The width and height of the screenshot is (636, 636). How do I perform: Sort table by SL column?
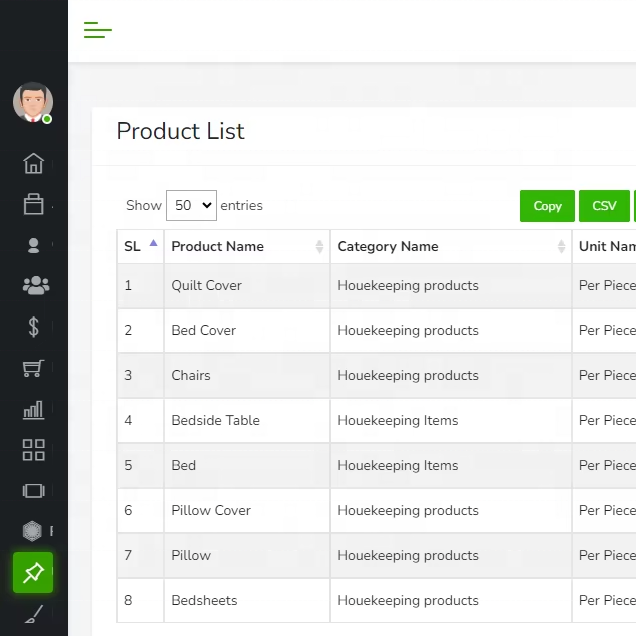pos(140,246)
